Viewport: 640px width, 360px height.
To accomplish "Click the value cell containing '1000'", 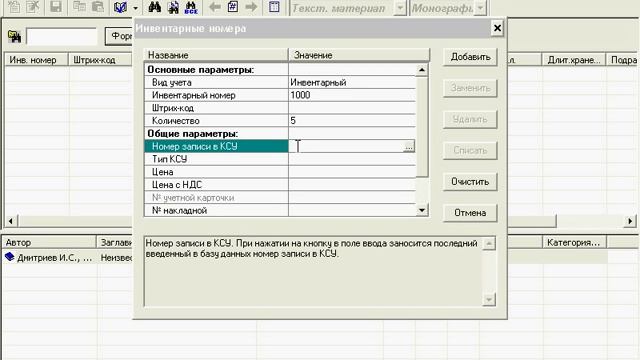I will pyautogui.click(x=352, y=95).
